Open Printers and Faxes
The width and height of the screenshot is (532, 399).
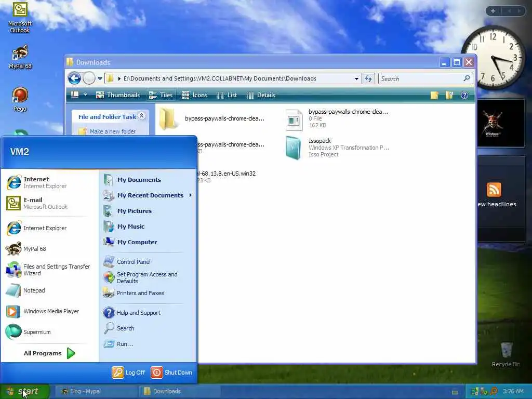[148, 293]
